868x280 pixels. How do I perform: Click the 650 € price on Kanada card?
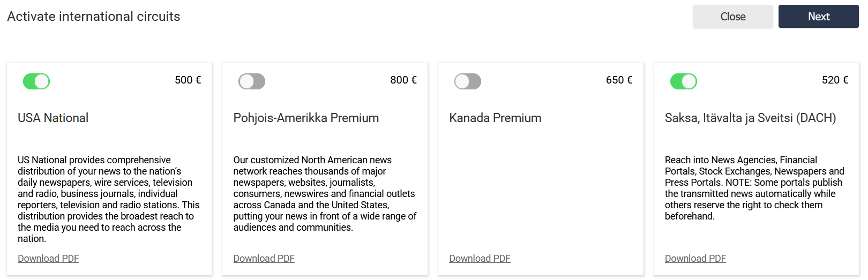tap(619, 80)
